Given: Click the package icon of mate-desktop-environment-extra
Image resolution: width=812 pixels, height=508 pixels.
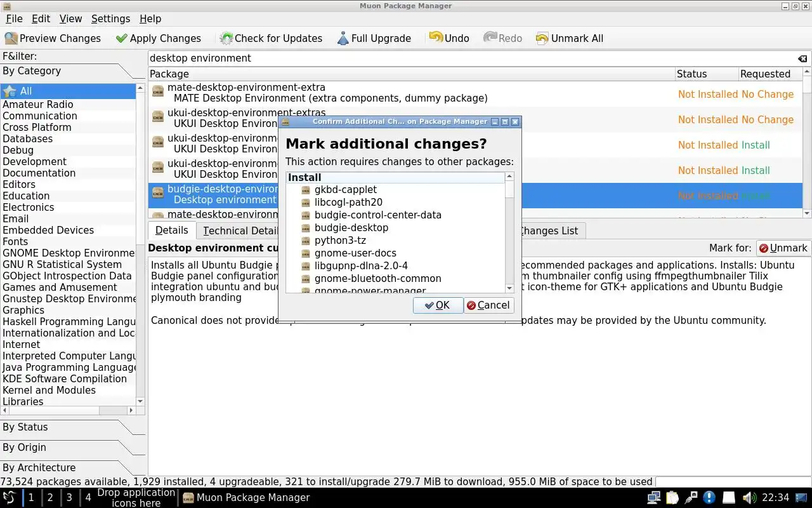Looking at the screenshot, I should (x=158, y=92).
